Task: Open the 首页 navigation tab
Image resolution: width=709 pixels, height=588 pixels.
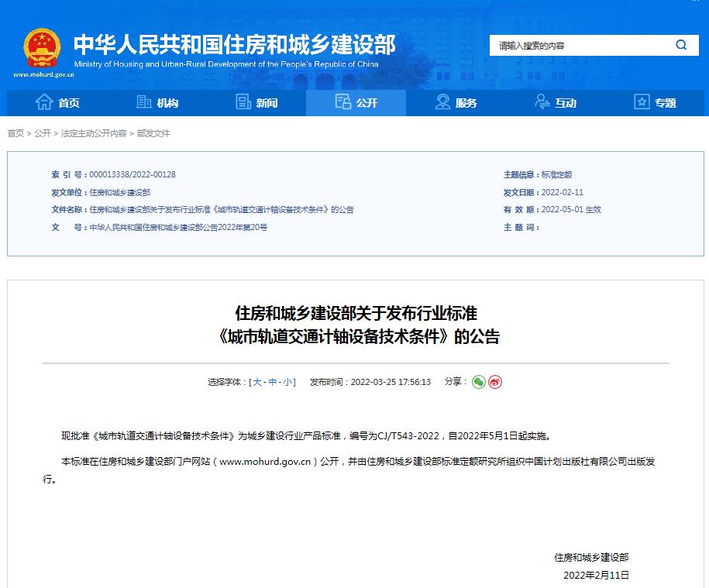Action: (57, 102)
